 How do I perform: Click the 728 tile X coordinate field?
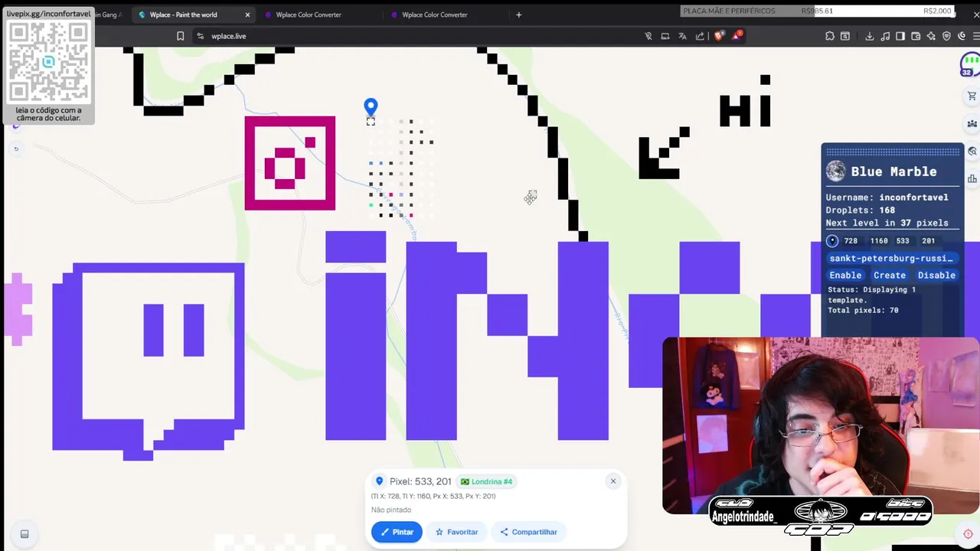pyautogui.click(x=851, y=240)
